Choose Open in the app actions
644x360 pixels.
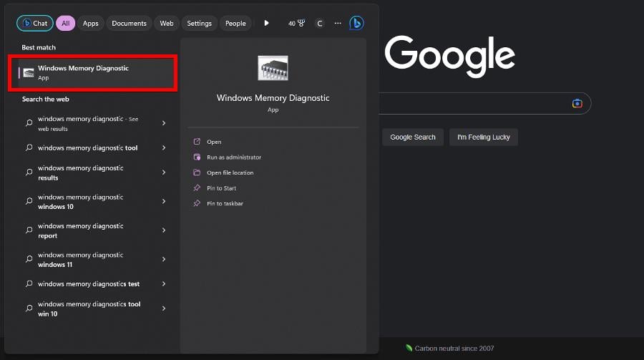[214, 142]
